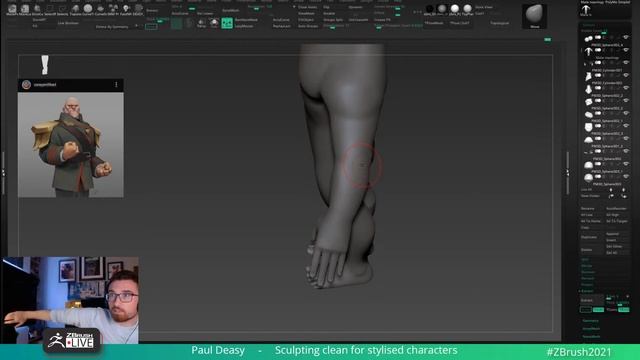Toggle the eye icon for PM3D_Sphere3D2_2
The width and height of the screenshot is (640, 360).
click(625, 88)
